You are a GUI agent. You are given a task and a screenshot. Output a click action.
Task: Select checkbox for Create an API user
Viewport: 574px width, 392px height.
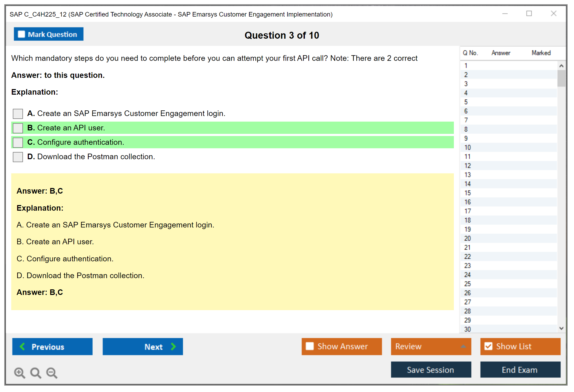click(18, 128)
